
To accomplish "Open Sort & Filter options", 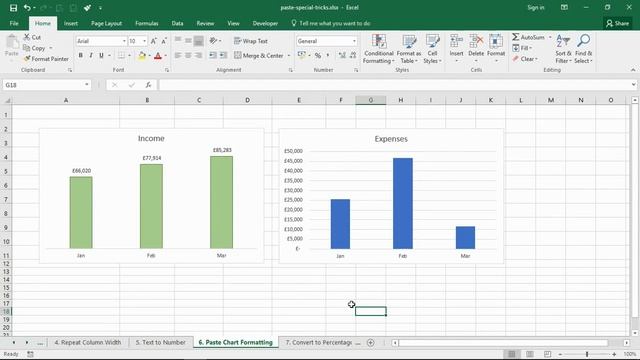I will 563,49.
